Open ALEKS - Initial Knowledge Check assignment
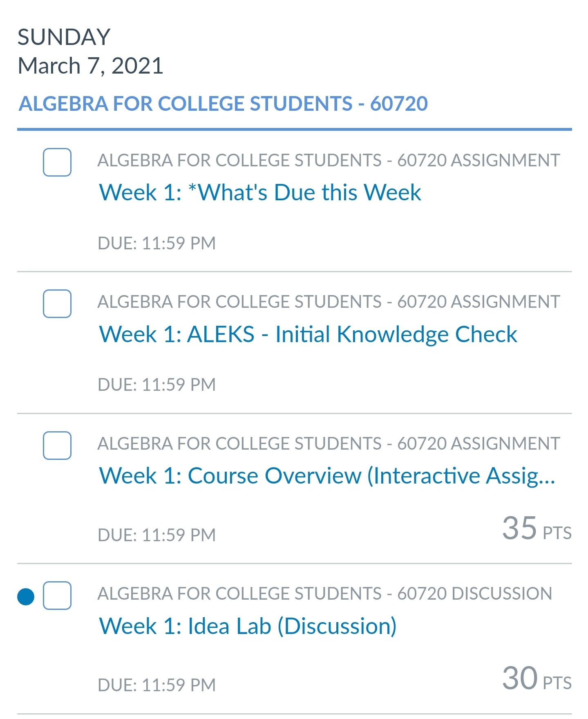Image resolution: width=588 pixels, height=719 pixels. (x=308, y=334)
